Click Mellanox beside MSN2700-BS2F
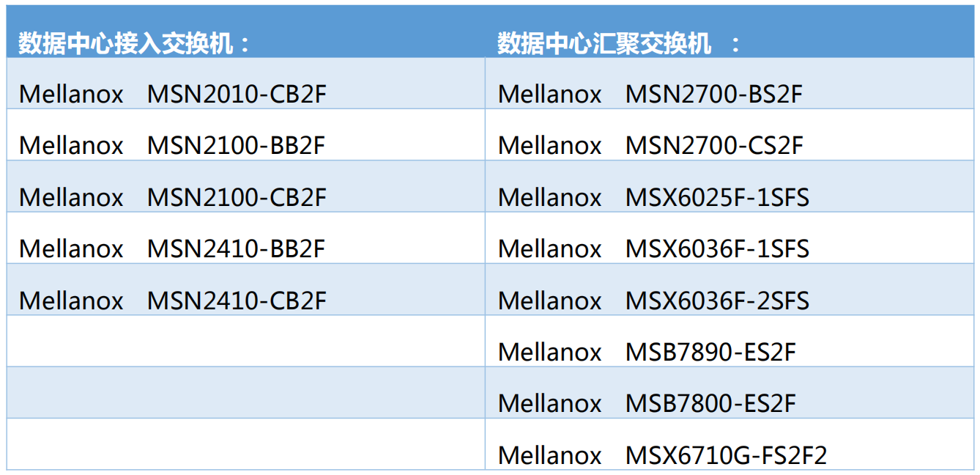Viewport: 980px width, 475px height. coord(550,94)
